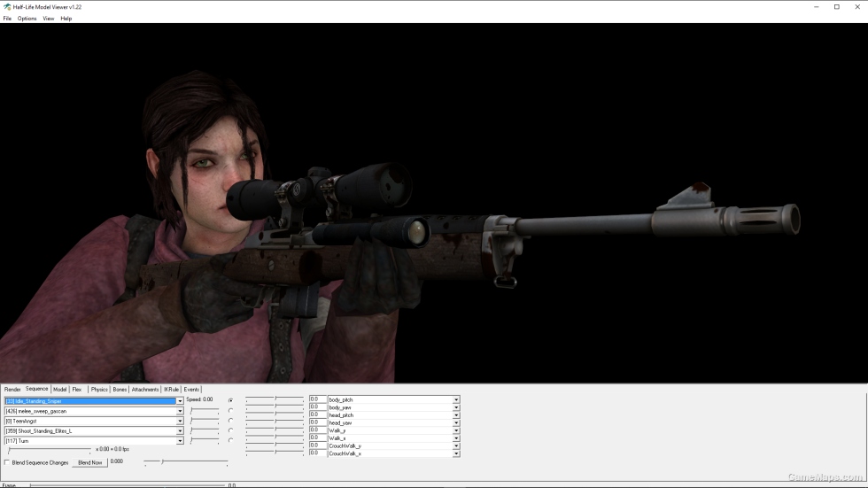Screen dimensions: 868x488
Task: Select the radio button beside melee_sweep_gascan sequence
Action: pyautogui.click(x=231, y=411)
